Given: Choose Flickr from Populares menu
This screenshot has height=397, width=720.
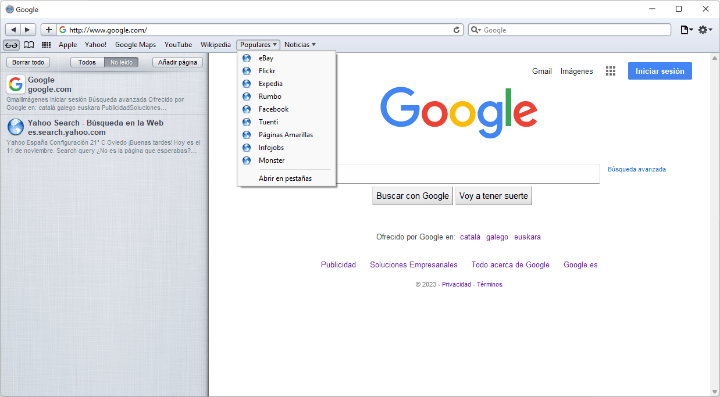Looking at the screenshot, I should [287, 71].
